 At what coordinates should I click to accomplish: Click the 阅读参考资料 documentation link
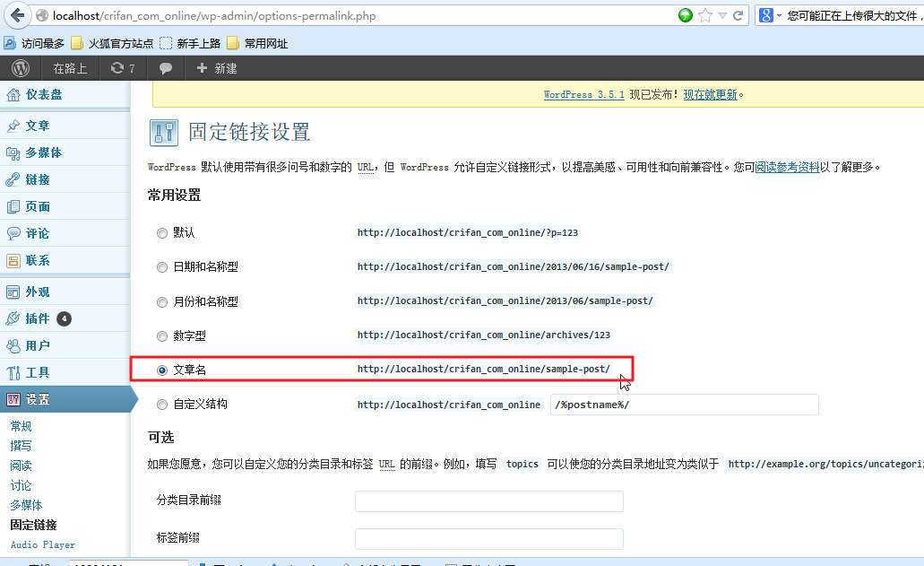[787, 168]
